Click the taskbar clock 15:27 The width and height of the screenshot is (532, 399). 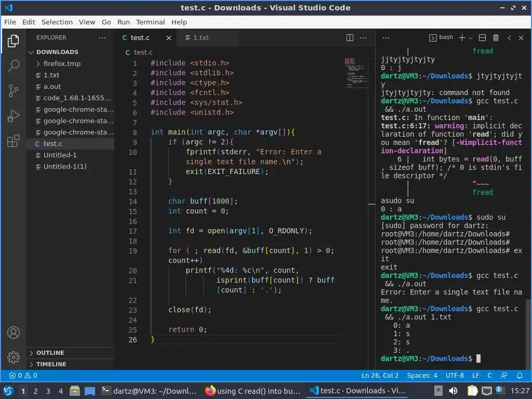pos(520,391)
